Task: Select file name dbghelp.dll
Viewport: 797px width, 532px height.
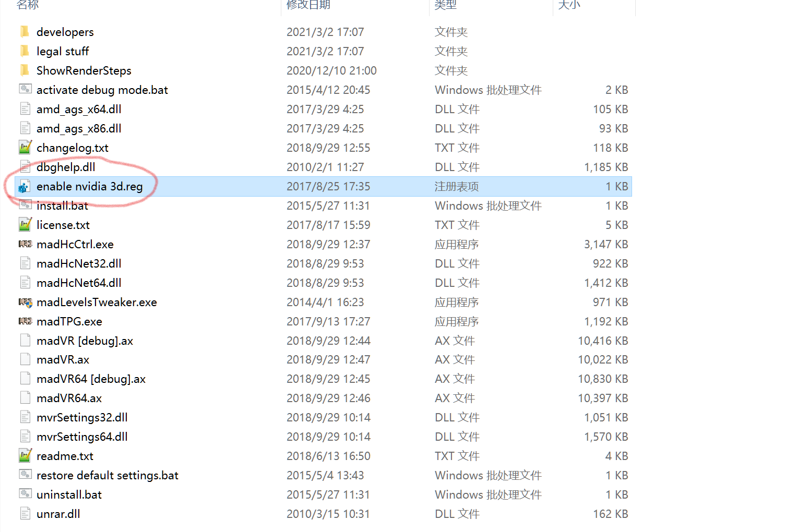Action: tap(66, 167)
